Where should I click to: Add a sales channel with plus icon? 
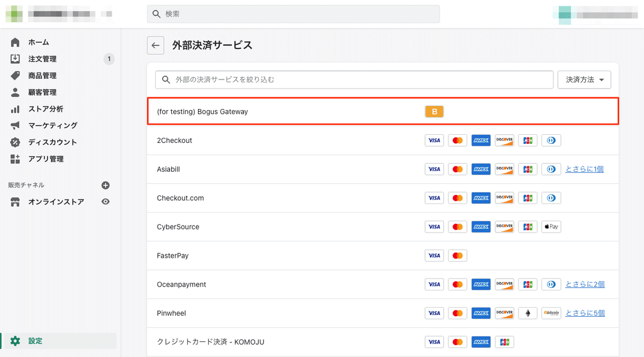pyautogui.click(x=106, y=185)
